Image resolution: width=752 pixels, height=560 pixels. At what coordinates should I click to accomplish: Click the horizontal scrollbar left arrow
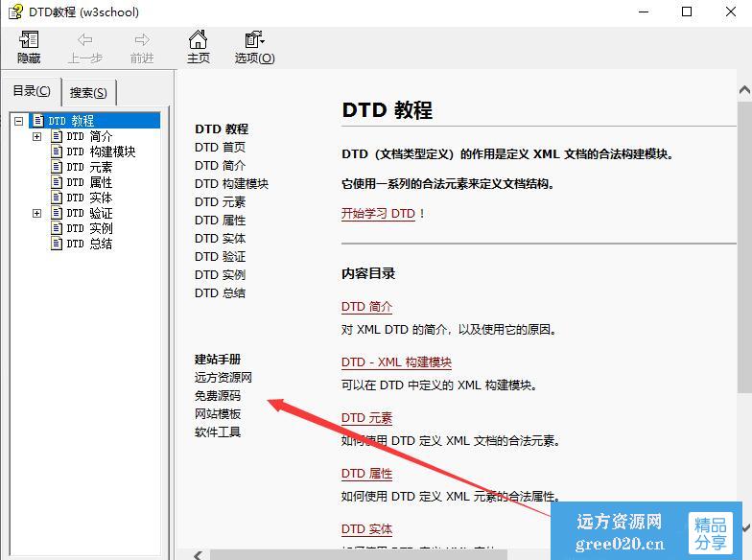(x=200, y=554)
